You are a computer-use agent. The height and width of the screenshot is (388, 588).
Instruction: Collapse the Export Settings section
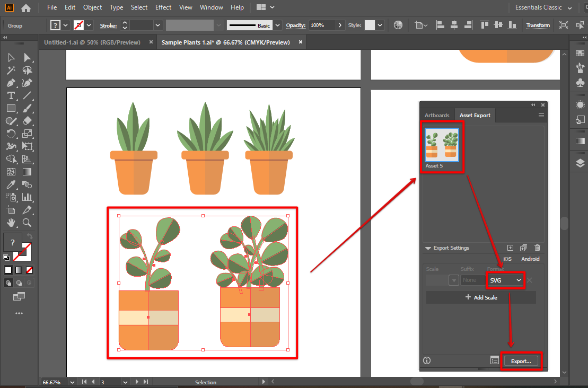pyautogui.click(x=428, y=248)
